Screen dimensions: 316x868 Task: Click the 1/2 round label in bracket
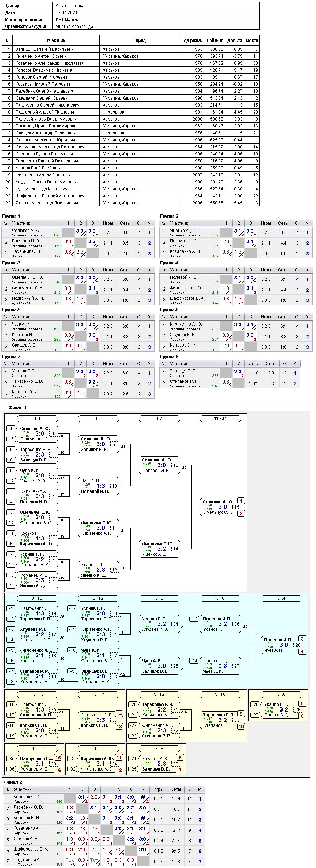tap(159, 418)
